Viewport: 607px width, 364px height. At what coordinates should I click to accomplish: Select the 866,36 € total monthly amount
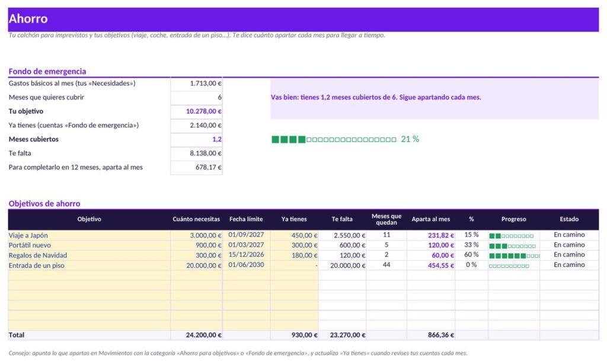431,335
